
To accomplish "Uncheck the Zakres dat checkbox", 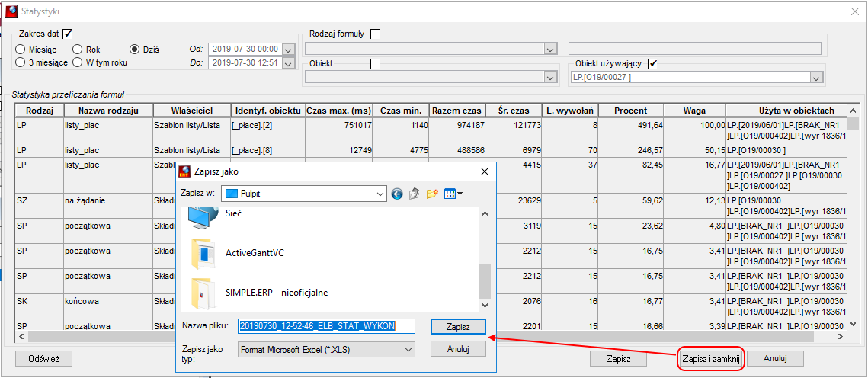I will (68, 34).
